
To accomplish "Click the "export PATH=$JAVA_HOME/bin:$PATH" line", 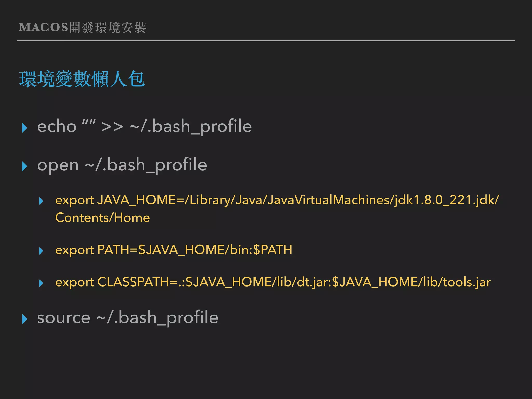I will pos(174,250).
